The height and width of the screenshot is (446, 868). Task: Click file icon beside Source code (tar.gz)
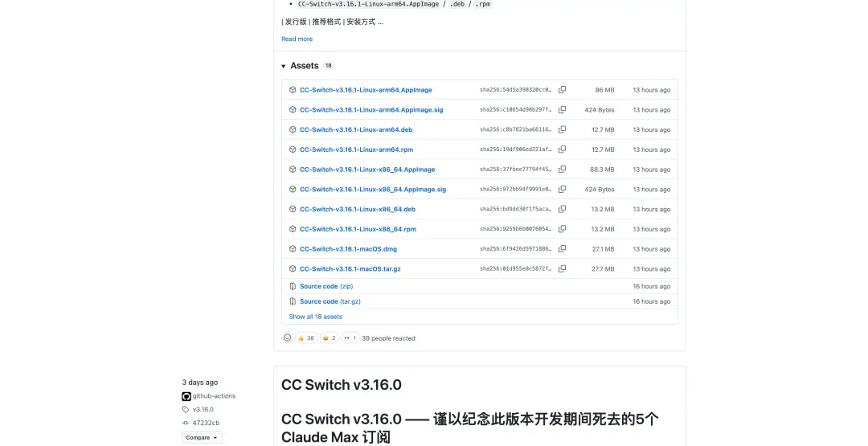tap(293, 301)
